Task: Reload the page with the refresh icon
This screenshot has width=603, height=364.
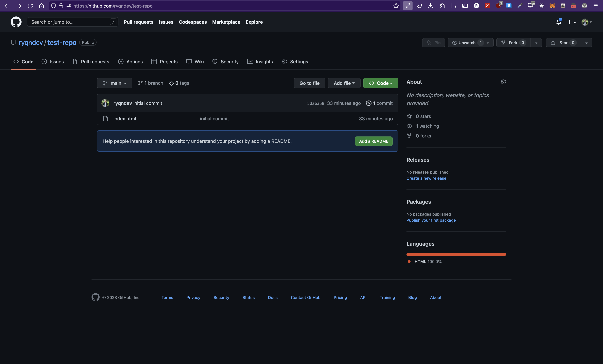Action: (x=30, y=6)
